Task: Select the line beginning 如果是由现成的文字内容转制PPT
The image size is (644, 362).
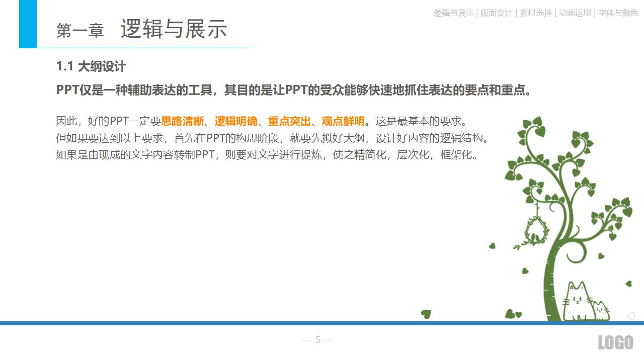Action: [267, 155]
